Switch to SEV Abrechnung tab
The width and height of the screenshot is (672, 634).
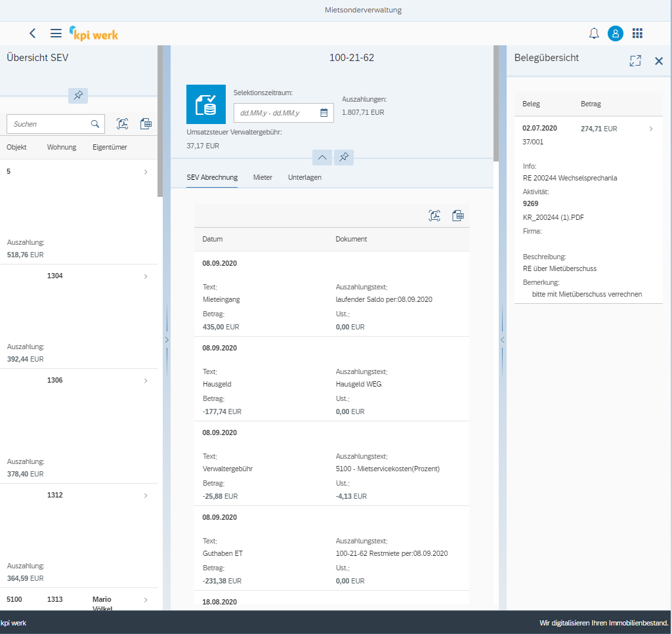[212, 177]
